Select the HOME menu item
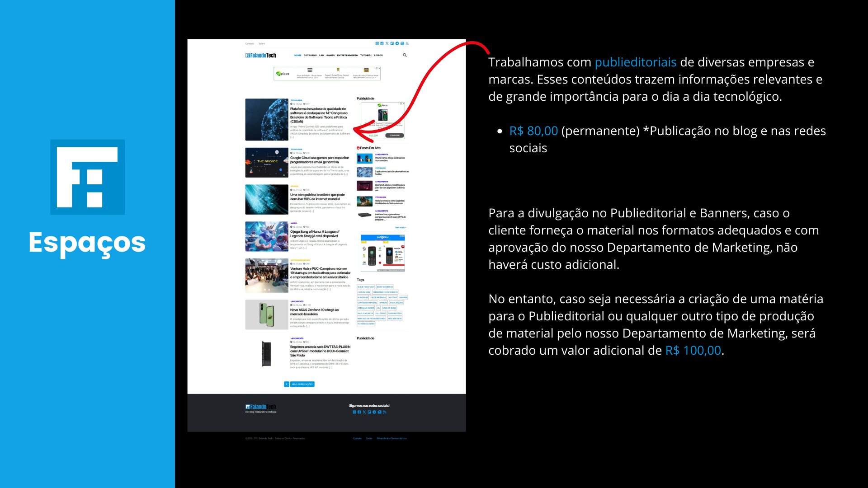Image resolution: width=868 pixels, height=488 pixels. coord(297,55)
